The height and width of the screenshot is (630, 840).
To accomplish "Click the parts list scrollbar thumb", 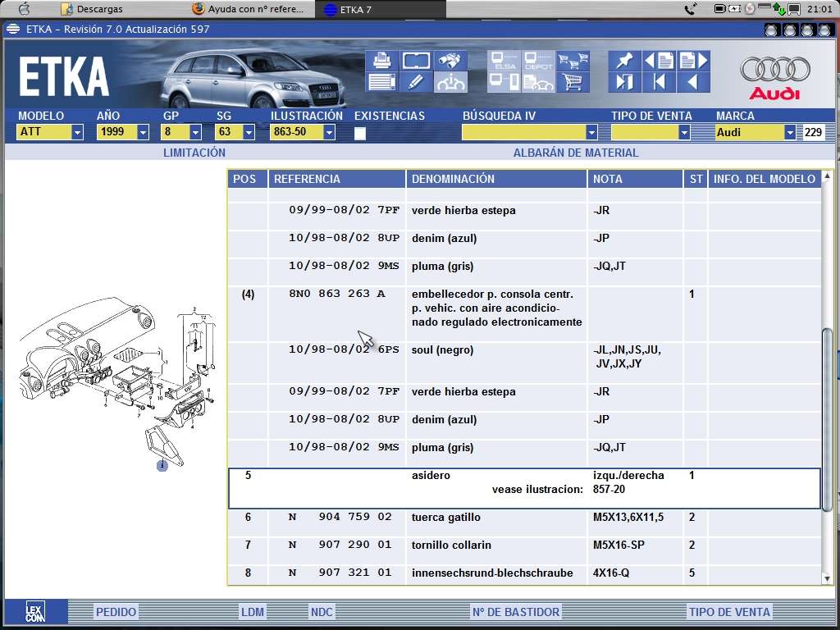I will 827,419.
